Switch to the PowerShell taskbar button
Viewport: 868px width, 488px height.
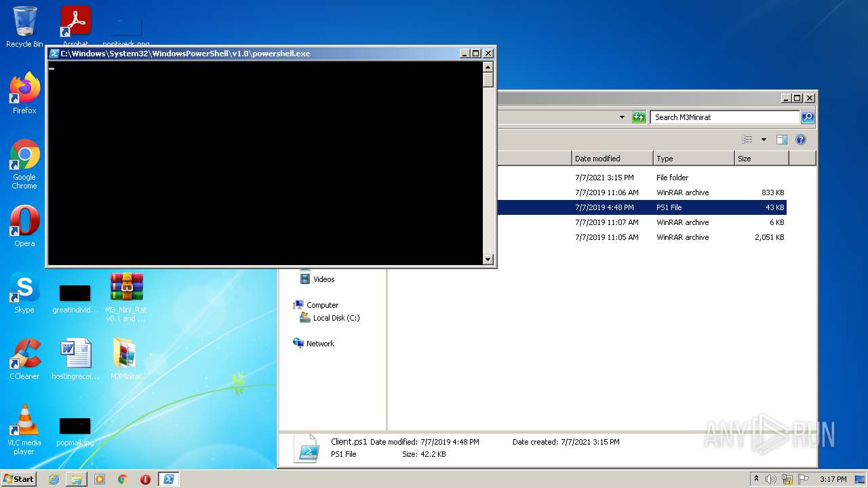tap(168, 479)
